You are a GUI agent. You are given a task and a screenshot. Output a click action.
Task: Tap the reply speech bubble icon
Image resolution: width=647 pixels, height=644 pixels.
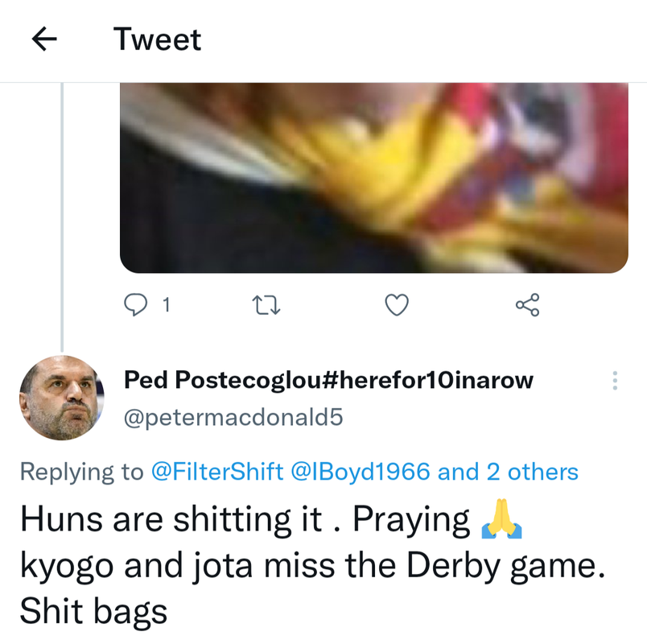pos(135,304)
